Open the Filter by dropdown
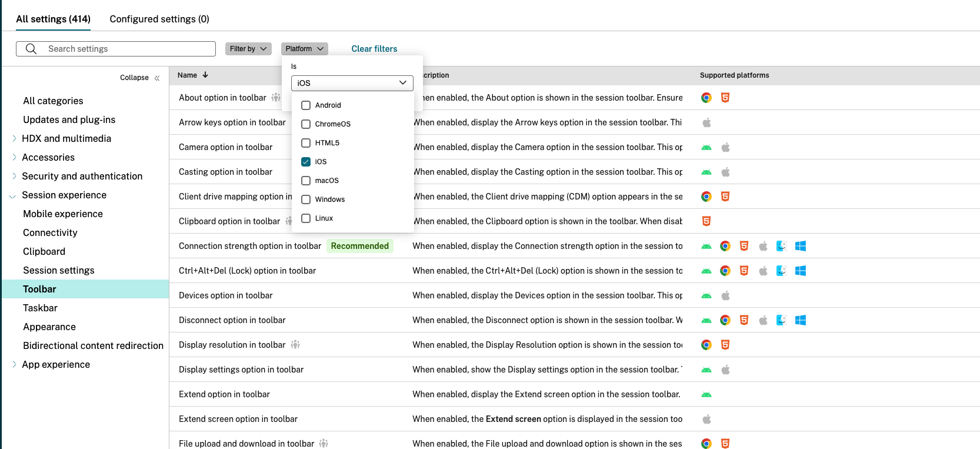This screenshot has width=980, height=449. (248, 49)
